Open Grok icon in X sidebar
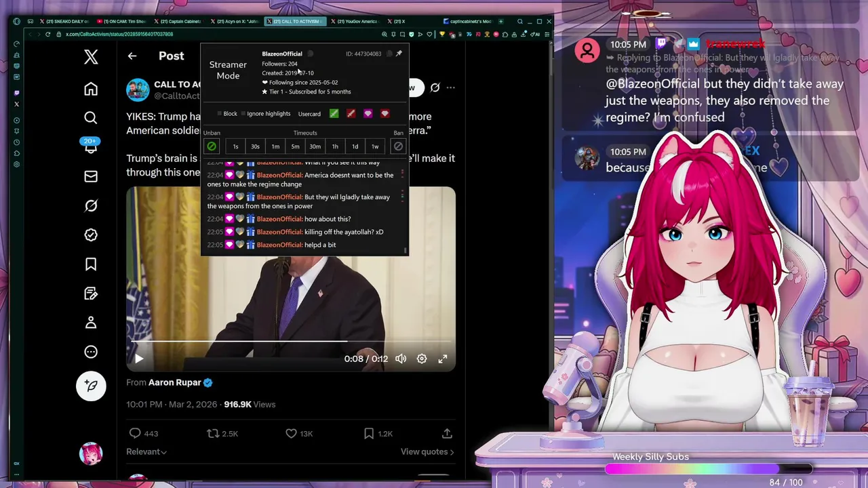This screenshot has height=488, width=868. (x=91, y=205)
